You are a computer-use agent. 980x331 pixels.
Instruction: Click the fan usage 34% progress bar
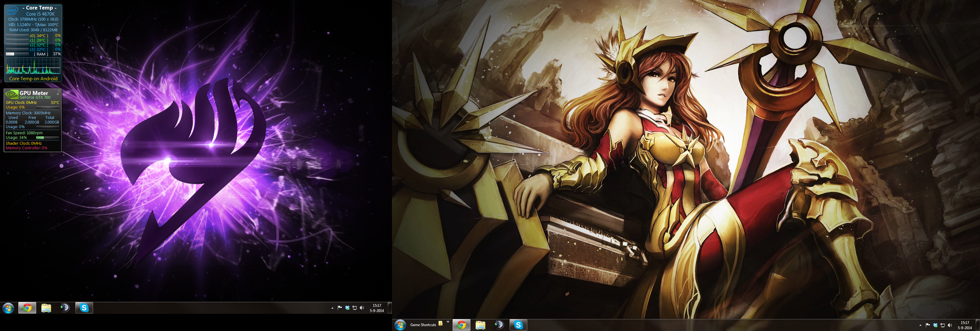coord(47,138)
